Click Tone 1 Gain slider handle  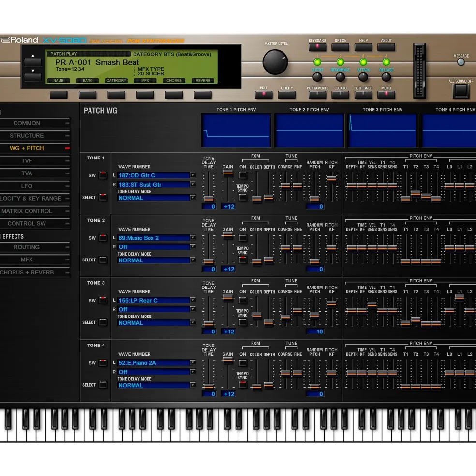click(228, 173)
